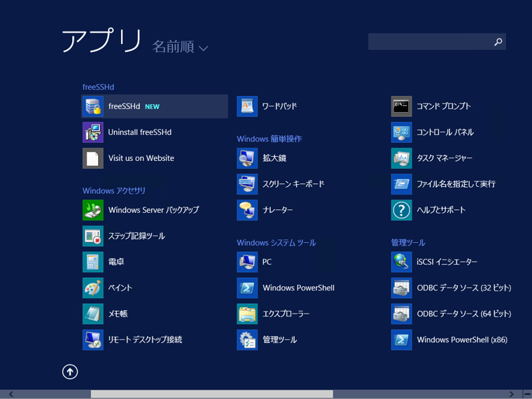Launch Uninstall freeSSHd icon
This screenshot has width=532, height=399.
92,132
